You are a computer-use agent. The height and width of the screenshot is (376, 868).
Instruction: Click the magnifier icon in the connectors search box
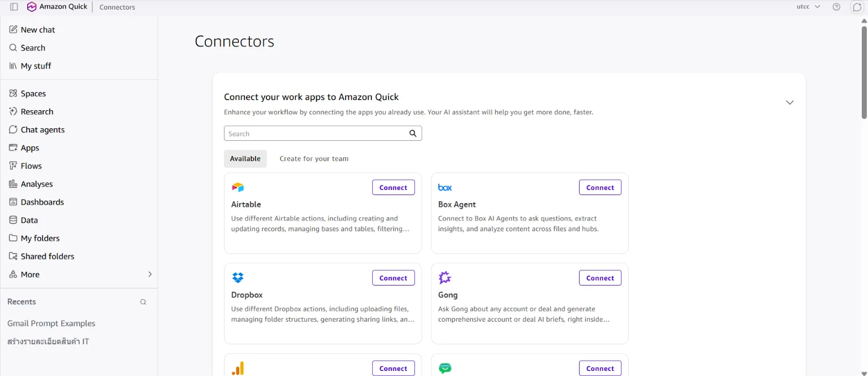(x=413, y=133)
